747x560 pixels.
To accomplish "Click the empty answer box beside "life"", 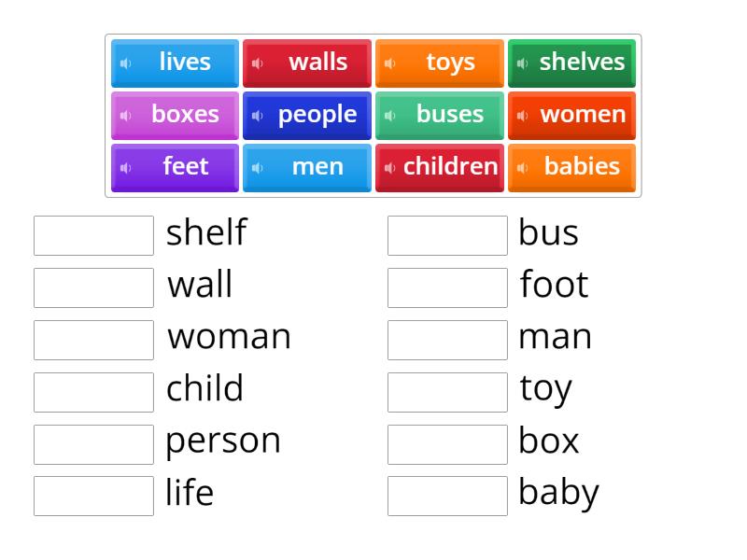I will coord(92,496).
